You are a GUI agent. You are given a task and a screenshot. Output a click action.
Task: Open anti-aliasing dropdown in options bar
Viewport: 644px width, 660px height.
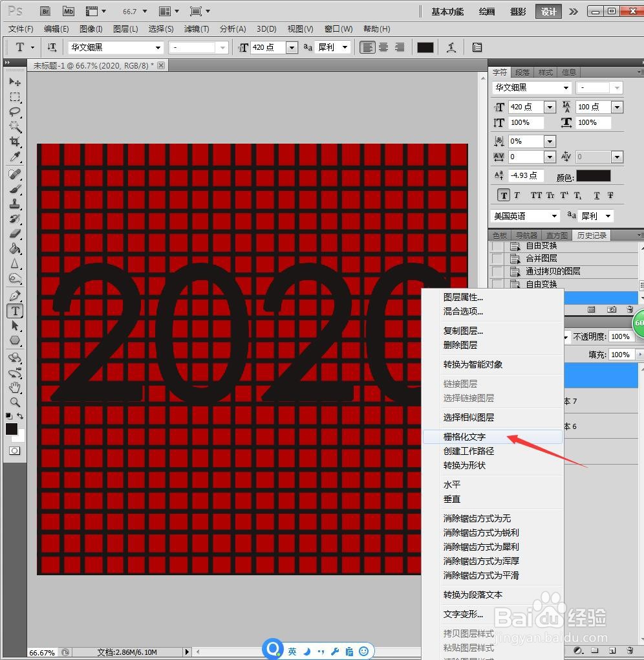[x=345, y=47]
